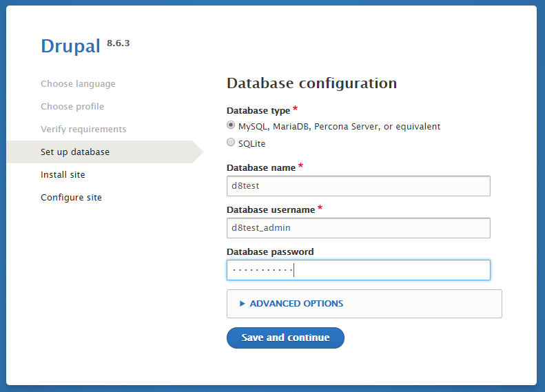
Task: Click the 8.6.3 version number
Action: point(119,43)
